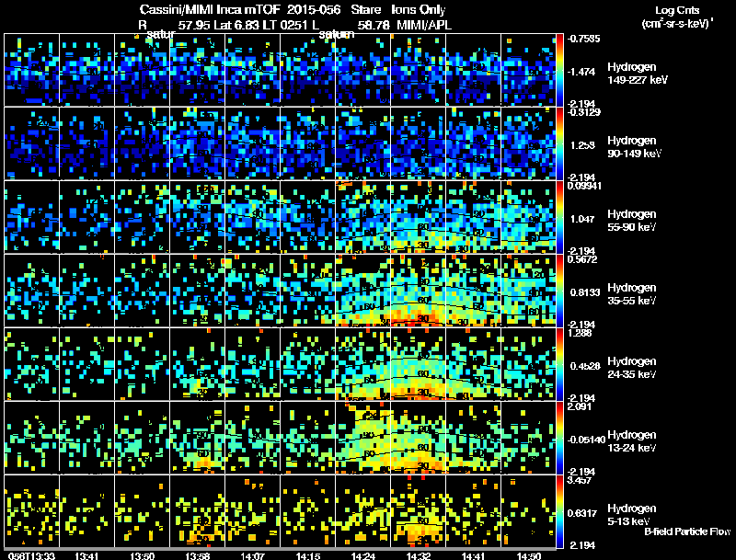Click the Hydrogen 13-24 keV color bar
736x560 pixels.
[x=559, y=438]
